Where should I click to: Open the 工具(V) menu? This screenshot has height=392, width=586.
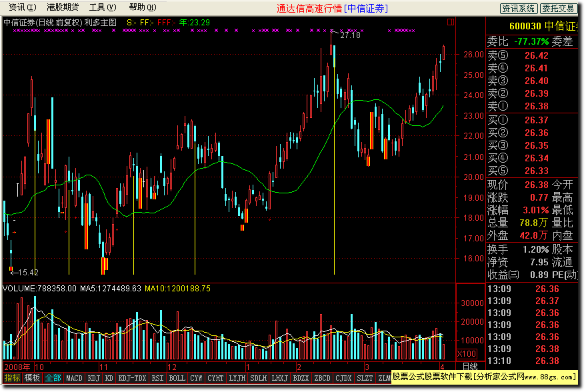(x=103, y=7)
